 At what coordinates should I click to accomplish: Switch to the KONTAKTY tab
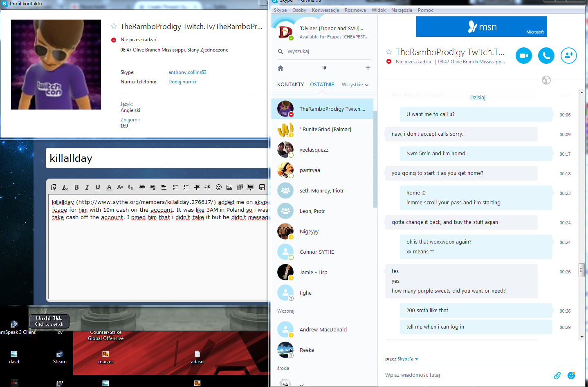click(x=290, y=85)
